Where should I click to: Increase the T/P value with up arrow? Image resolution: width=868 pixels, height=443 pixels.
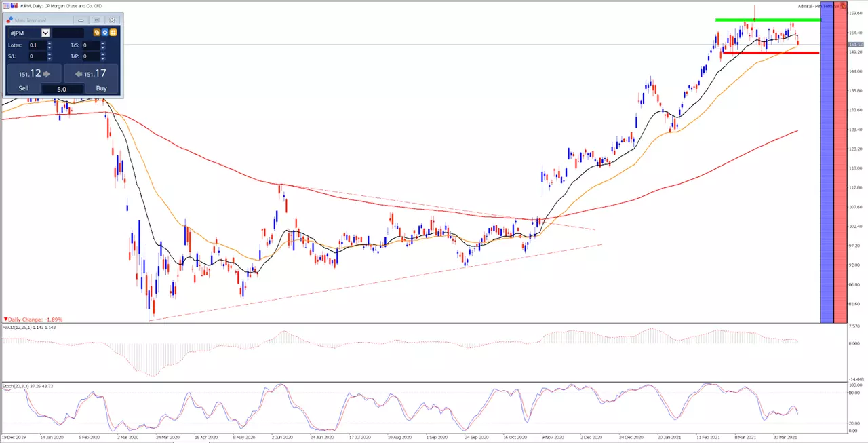tap(102, 54)
